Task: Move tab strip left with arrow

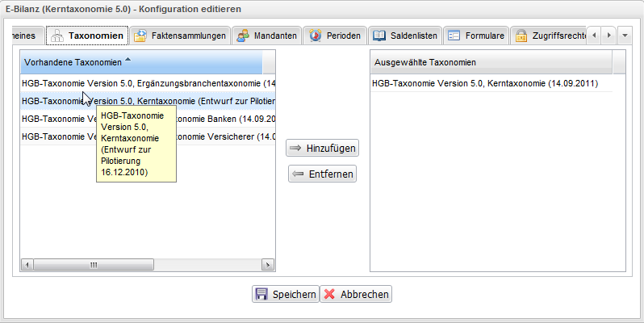Action: [x=594, y=36]
